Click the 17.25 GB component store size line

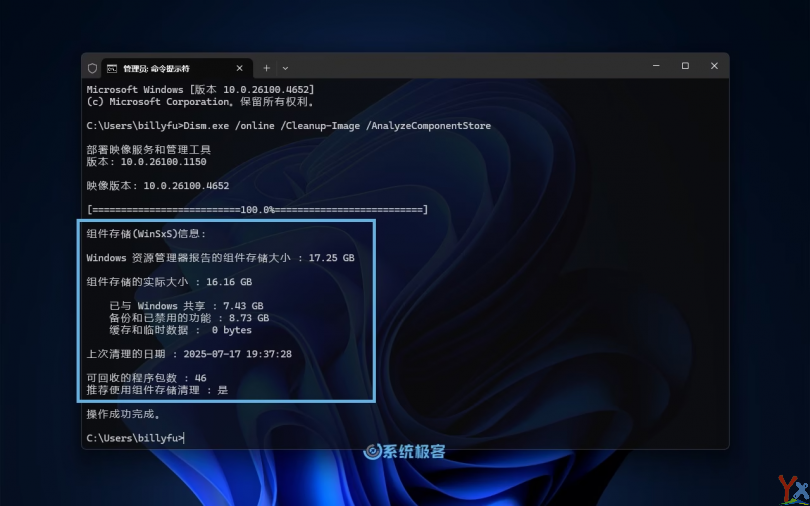click(x=220, y=258)
